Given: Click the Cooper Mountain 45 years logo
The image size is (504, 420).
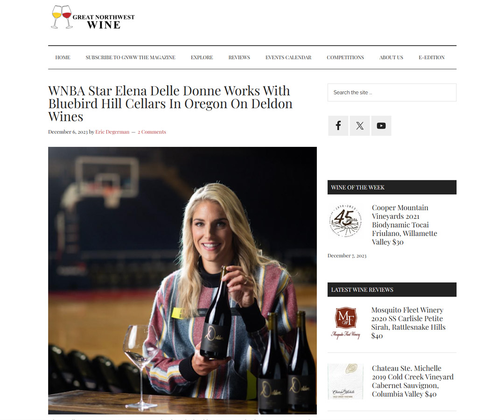Looking at the screenshot, I should click(x=345, y=221).
